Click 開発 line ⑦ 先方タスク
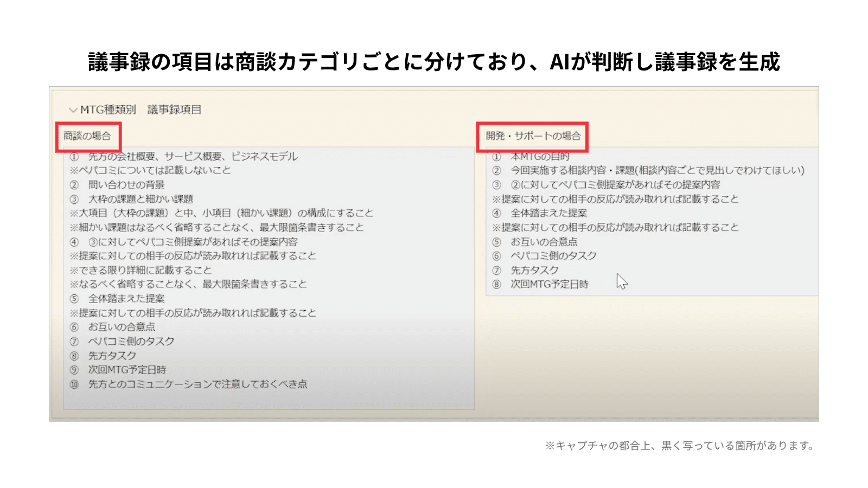The width and height of the screenshot is (868, 488). click(x=526, y=270)
